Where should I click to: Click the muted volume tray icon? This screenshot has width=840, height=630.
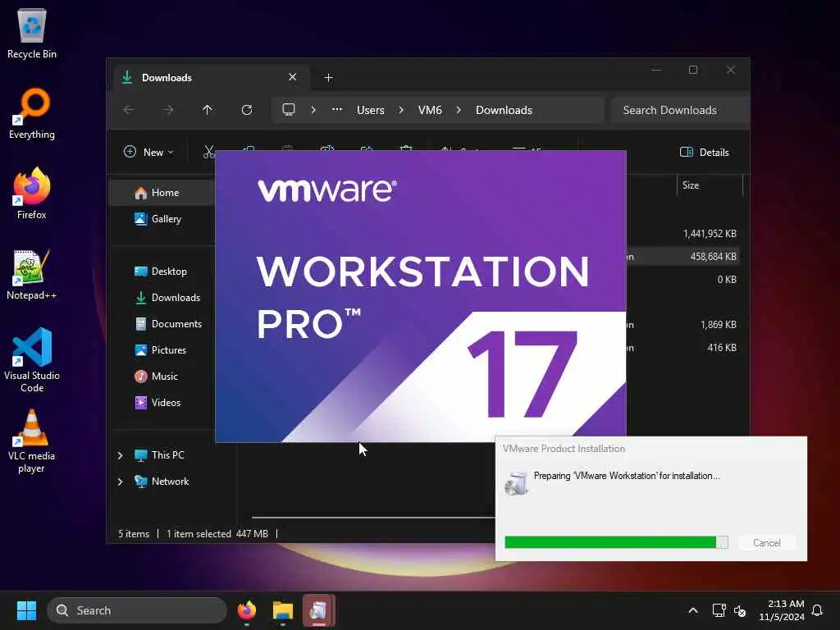coord(740,610)
